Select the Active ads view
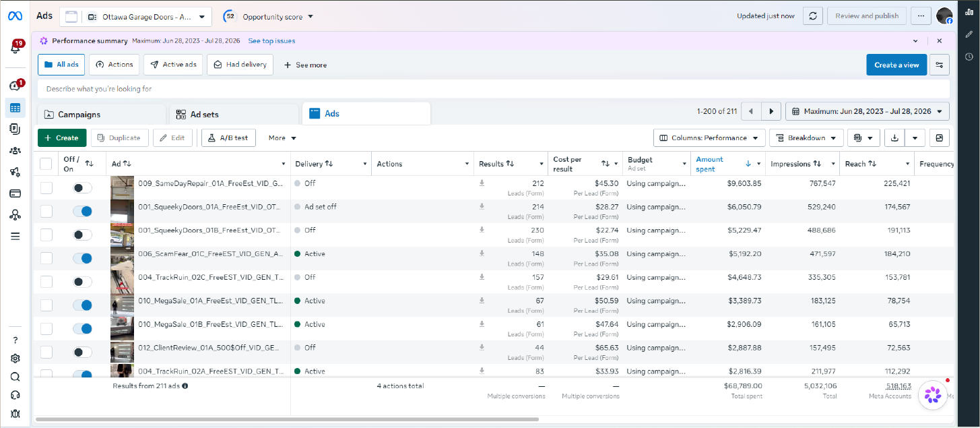 click(x=174, y=65)
